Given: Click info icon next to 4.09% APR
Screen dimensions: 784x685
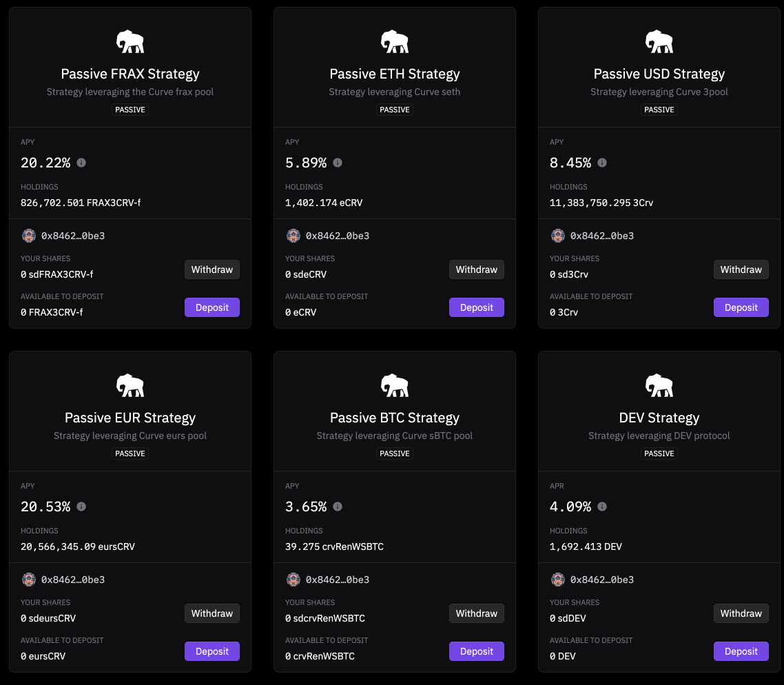Looking at the screenshot, I should tap(602, 507).
